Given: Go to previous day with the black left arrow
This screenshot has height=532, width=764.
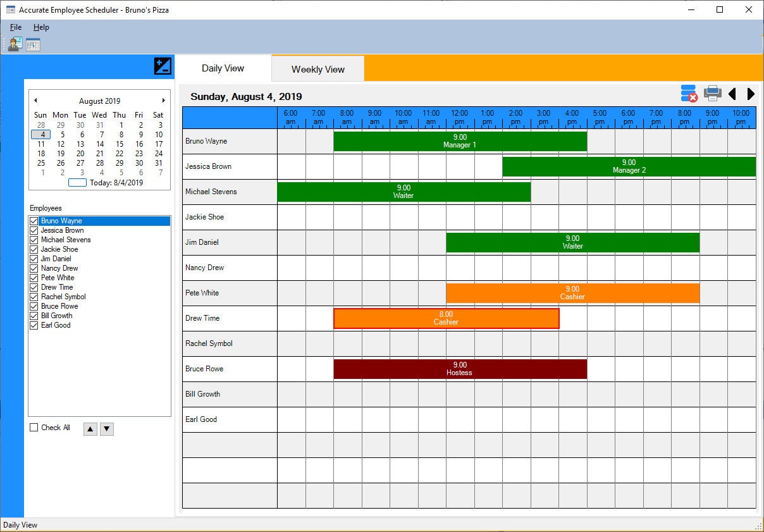Looking at the screenshot, I should tap(732, 94).
